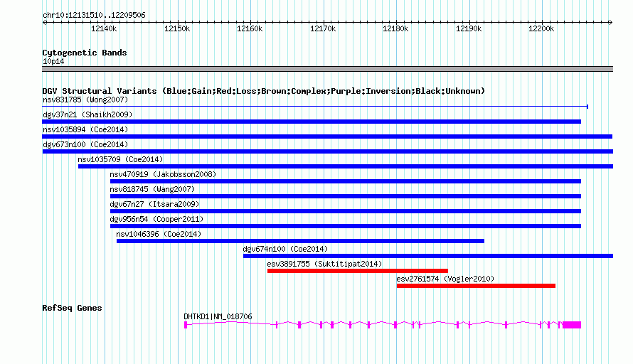Click the DHTKD1 last exon magenta block
The height and width of the screenshot is (364, 633).
click(x=572, y=325)
